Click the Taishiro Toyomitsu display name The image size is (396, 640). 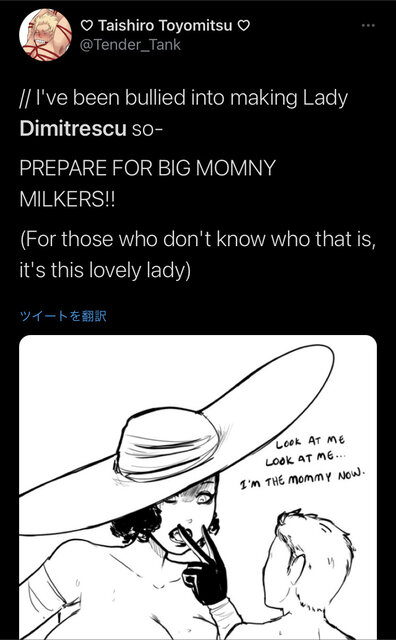pyautogui.click(x=165, y=26)
